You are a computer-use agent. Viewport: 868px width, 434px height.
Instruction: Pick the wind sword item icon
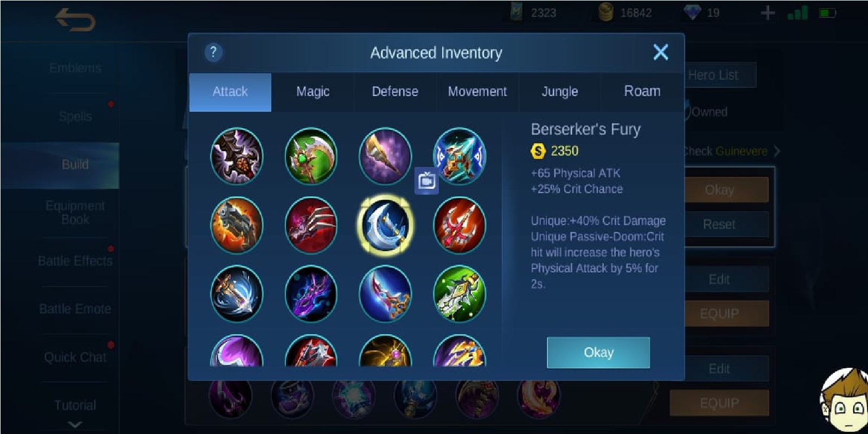click(x=237, y=293)
